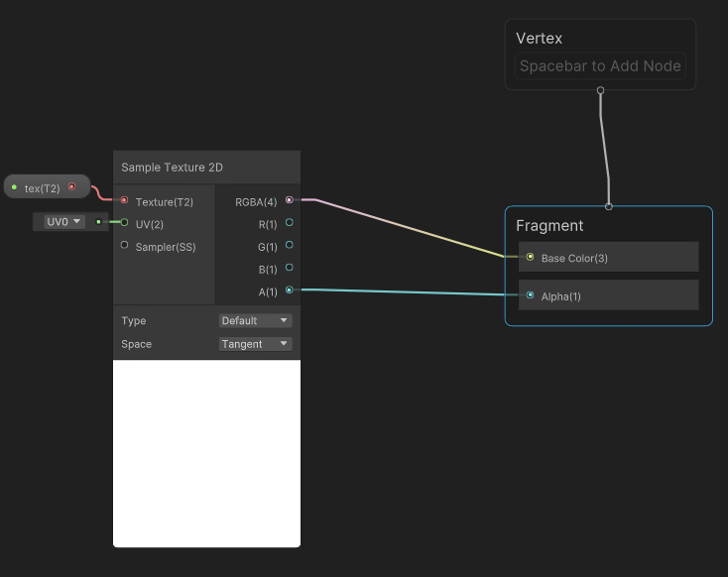Viewport: 728px width, 577px height.
Task: Select the Sample Texture 2D node title
Action: coord(172,168)
